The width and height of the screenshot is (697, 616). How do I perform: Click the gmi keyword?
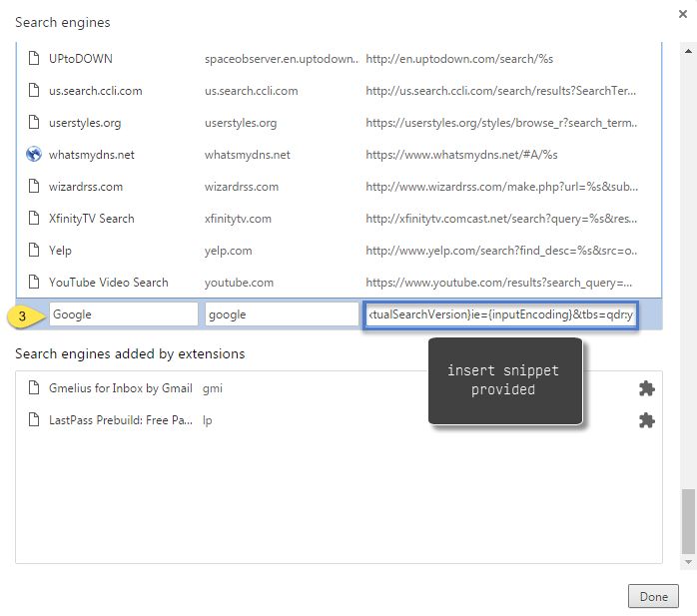point(212,389)
